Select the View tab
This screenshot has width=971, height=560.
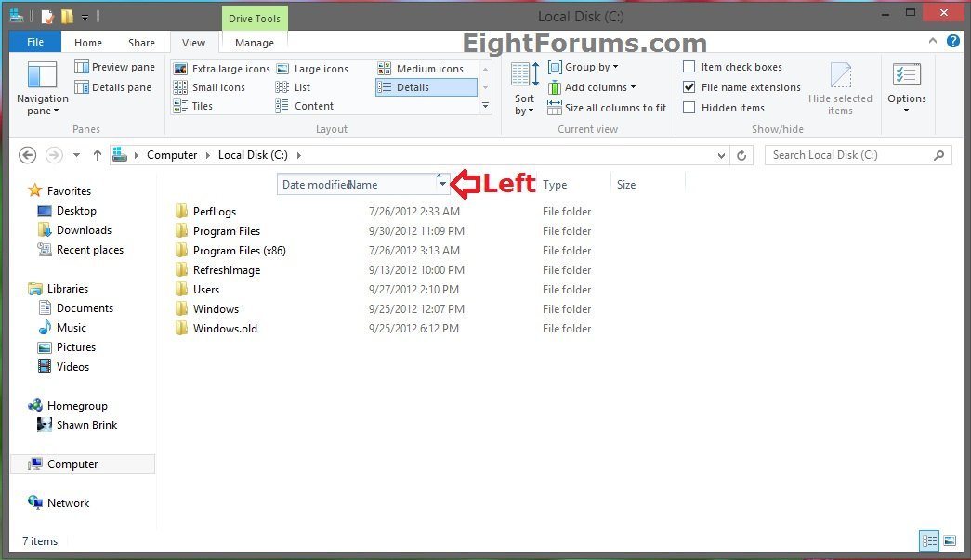(x=193, y=43)
